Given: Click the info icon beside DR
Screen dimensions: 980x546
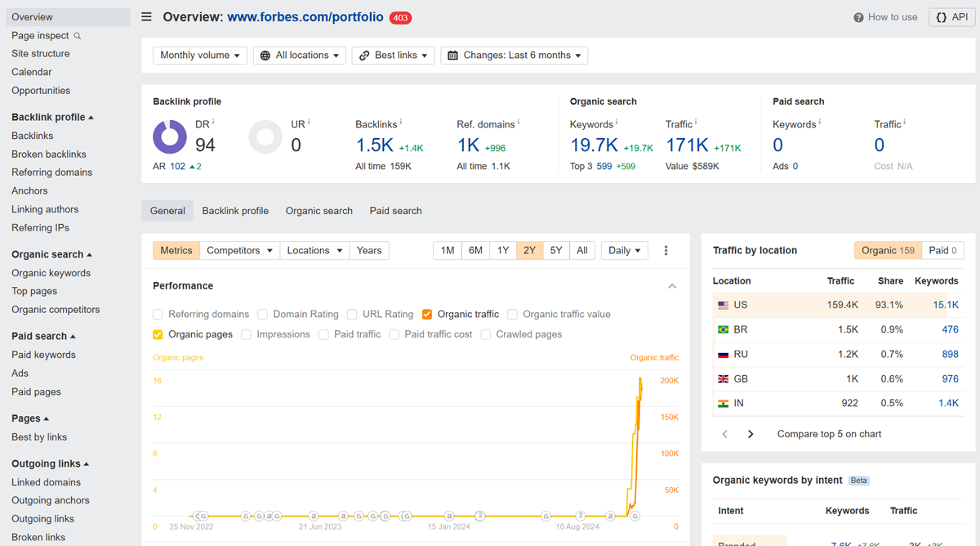Looking at the screenshot, I should 213,123.
